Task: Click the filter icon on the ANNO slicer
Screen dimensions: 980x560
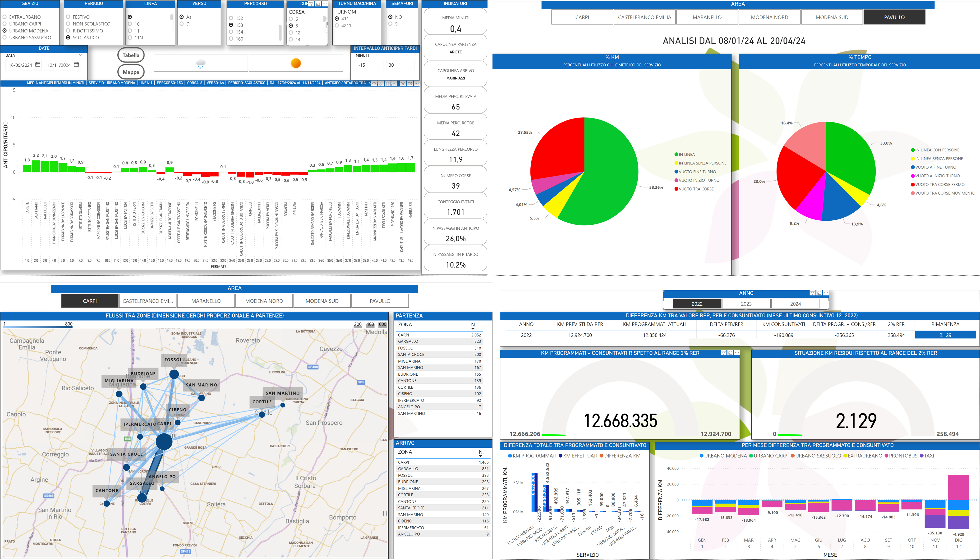Action: (812, 293)
